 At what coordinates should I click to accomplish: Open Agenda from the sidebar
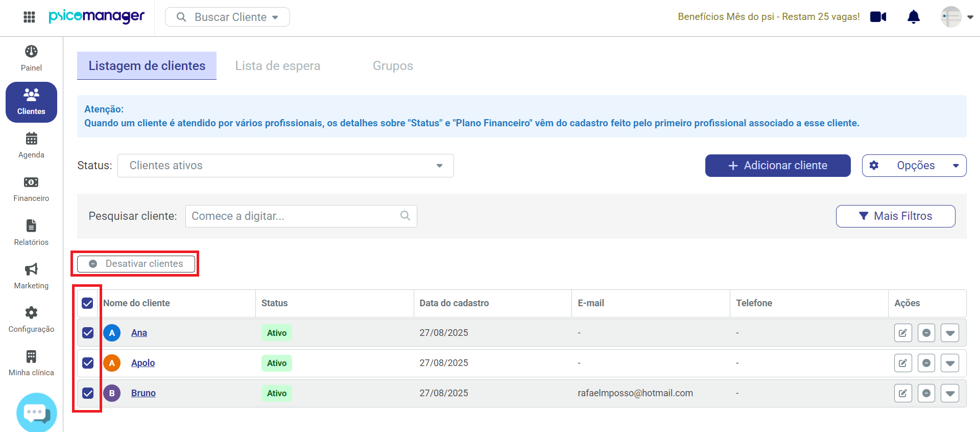point(31,146)
